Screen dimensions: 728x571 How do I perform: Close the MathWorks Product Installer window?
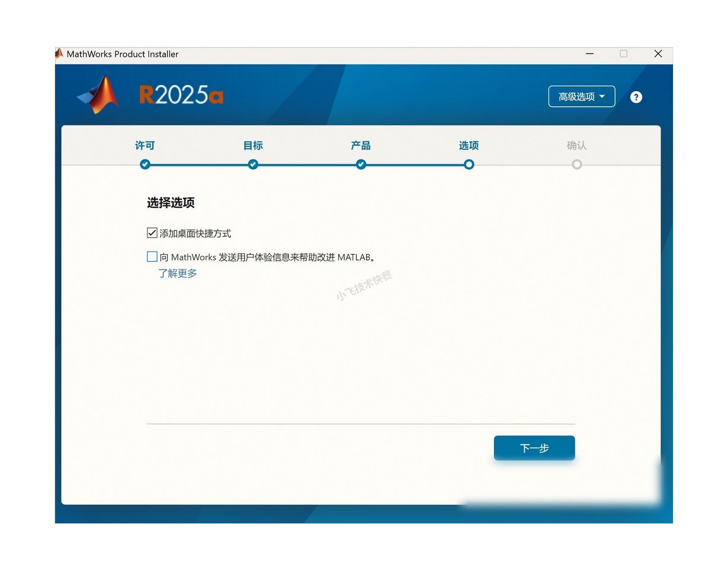[x=658, y=54]
